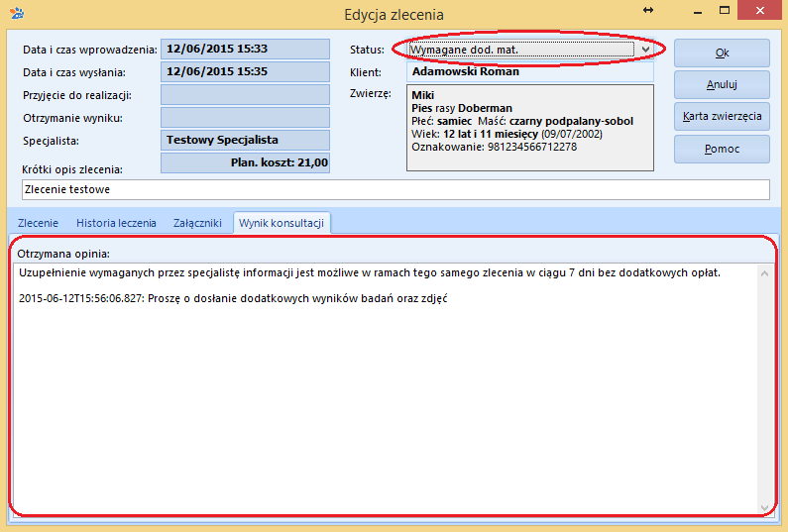Click the line starting 2015-06-12T15:56:06.827
788x532 pixels.
(233, 298)
